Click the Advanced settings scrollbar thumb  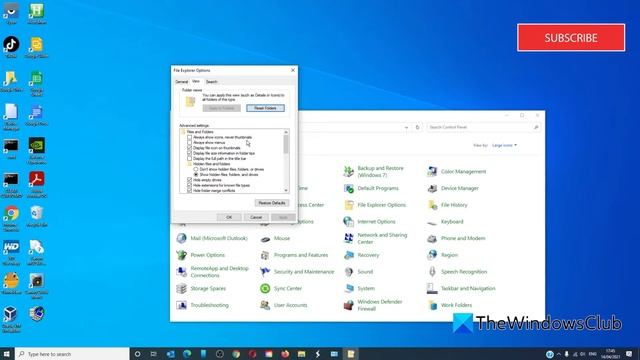coord(286,144)
